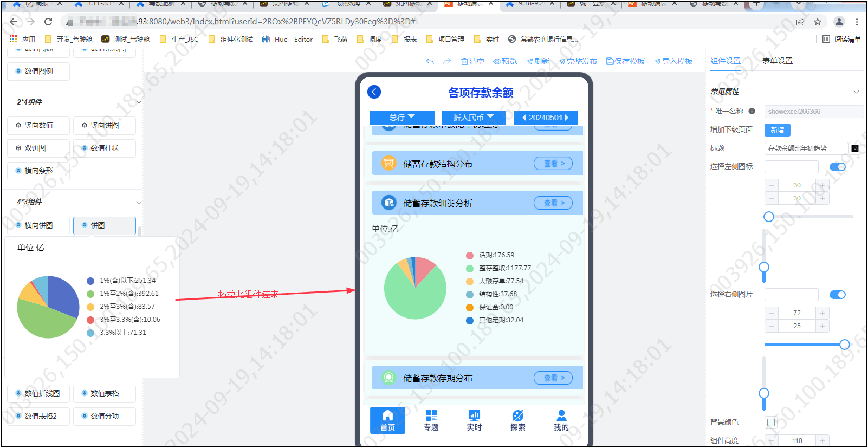Click the 选择右侧图片 input field

coord(792,295)
